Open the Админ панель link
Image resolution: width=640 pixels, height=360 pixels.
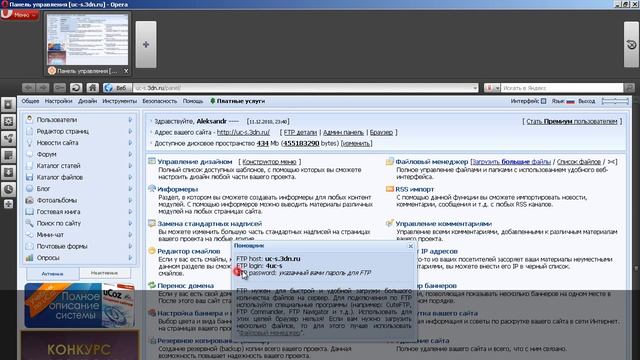(x=343, y=132)
